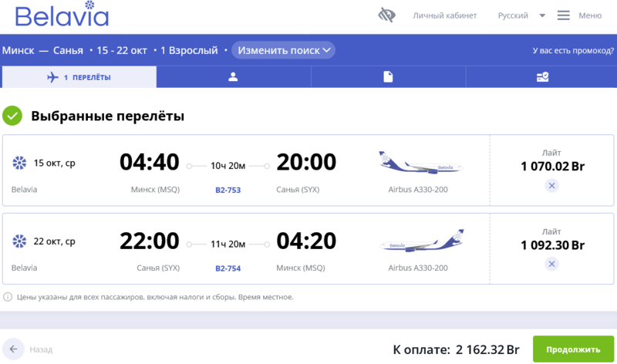Select the Перелёты tab
This screenshot has height=364, width=617.
[79, 77]
